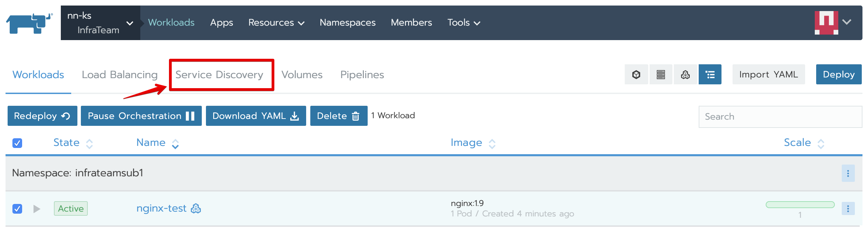Open the nginx-test workload link
This screenshot has height=233, width=868.
161,208
